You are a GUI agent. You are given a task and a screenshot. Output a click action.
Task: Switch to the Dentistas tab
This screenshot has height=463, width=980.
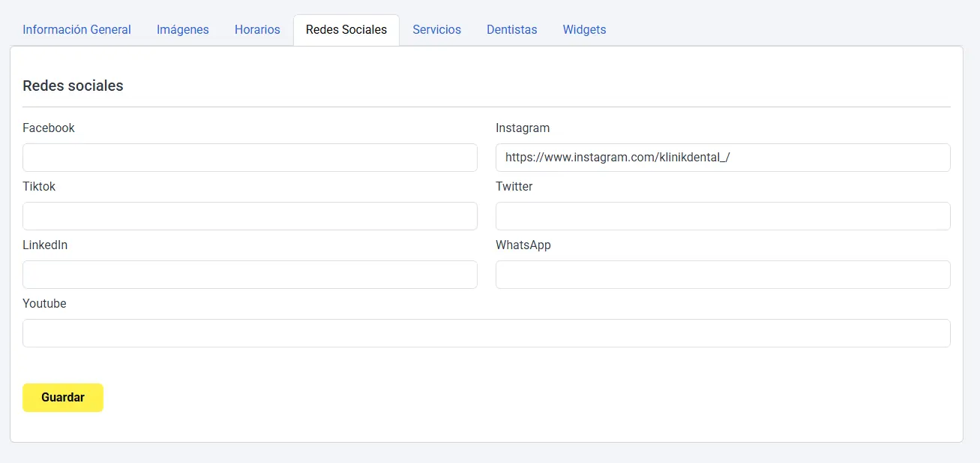click(511, 30)
